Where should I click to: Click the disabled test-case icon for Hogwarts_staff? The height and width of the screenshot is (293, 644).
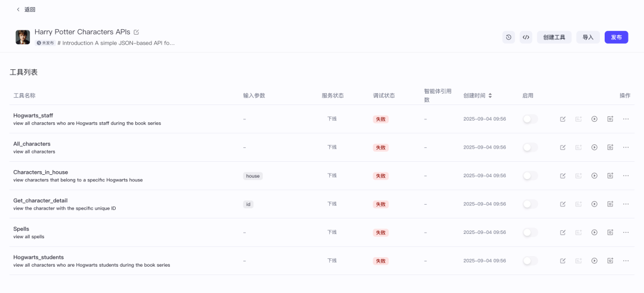(578, 119)
